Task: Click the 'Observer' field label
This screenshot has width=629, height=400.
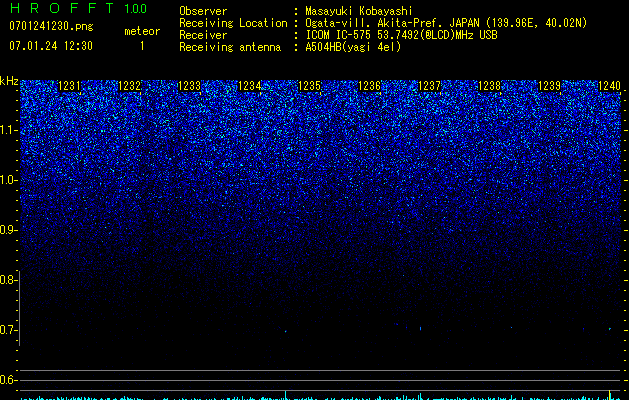Action: (203, 11)
